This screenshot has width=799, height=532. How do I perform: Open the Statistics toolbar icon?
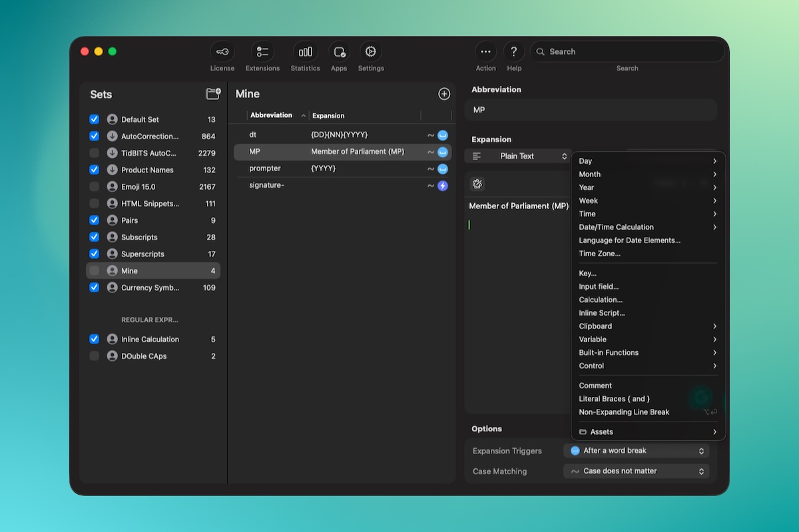click(305, 52)
